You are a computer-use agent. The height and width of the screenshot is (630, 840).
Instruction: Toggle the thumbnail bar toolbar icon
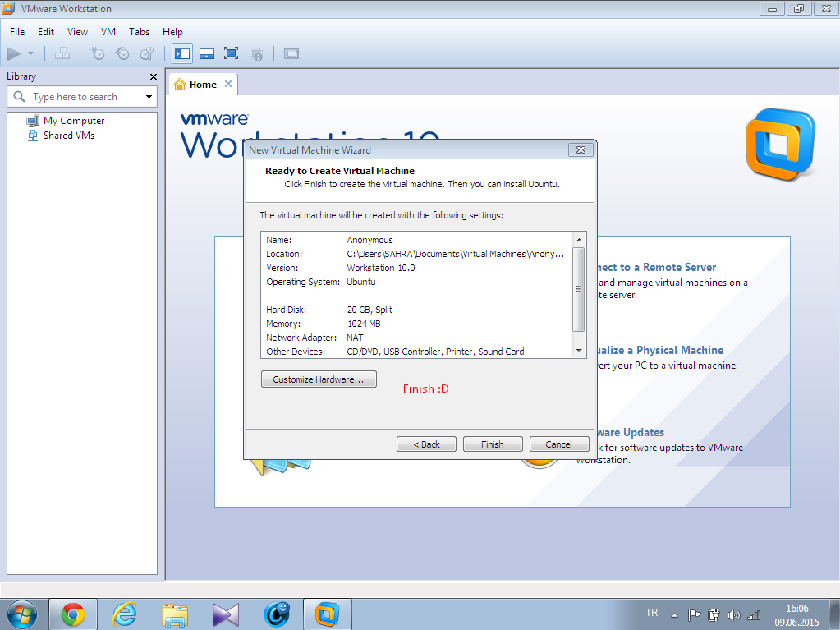pyautogui.click(x=207, y=53)
